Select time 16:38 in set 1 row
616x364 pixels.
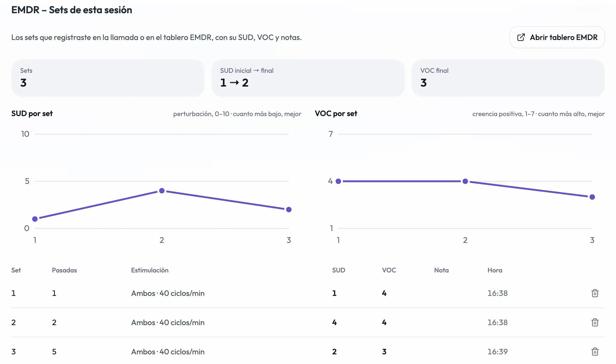(x=497, y=293)
